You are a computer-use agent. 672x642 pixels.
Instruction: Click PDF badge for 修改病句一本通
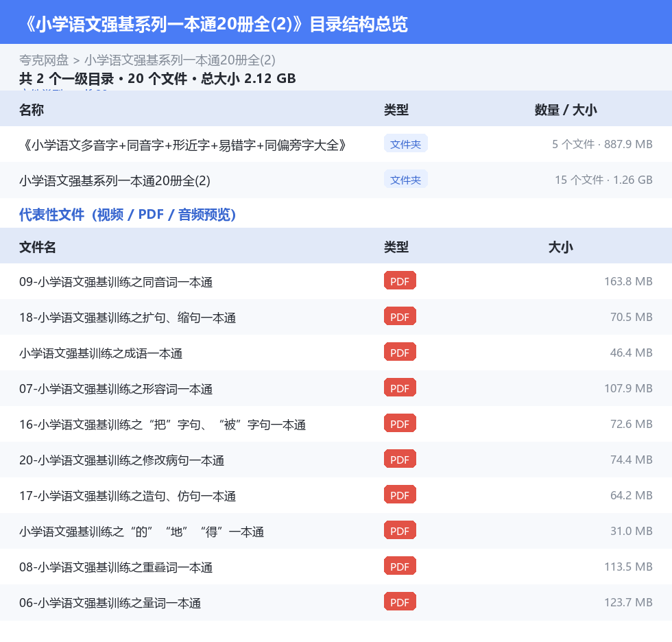[x=400, y=459]
